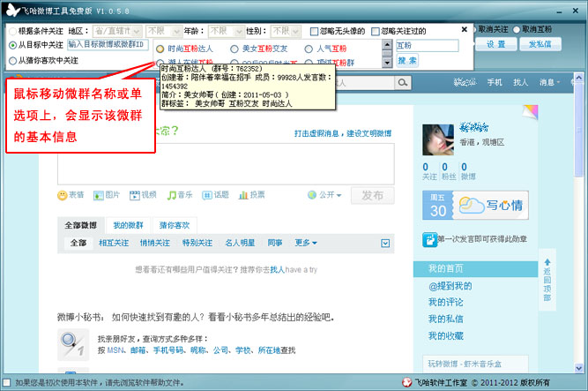Select 从猜你喜欢中关注 radio option

pos(12,61)
